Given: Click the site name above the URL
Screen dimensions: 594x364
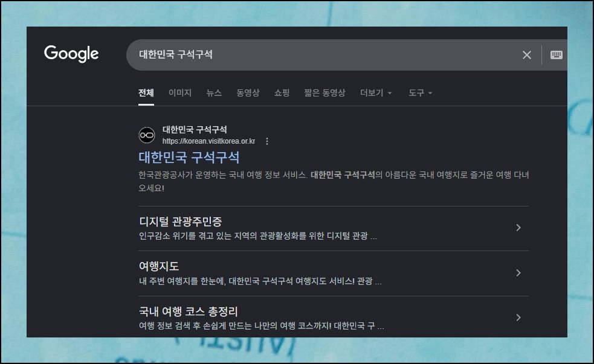Looking at the screenshot, I should click(x=195, y=130).
